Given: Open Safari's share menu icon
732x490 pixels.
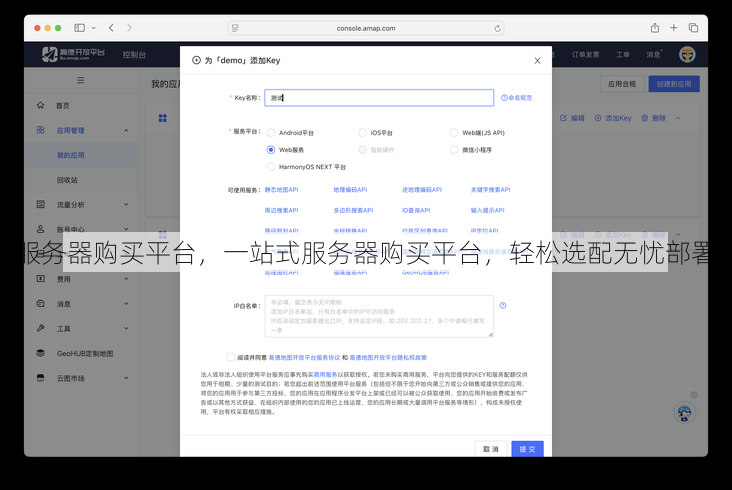Looking at the screenshot, I should [655, 28].
